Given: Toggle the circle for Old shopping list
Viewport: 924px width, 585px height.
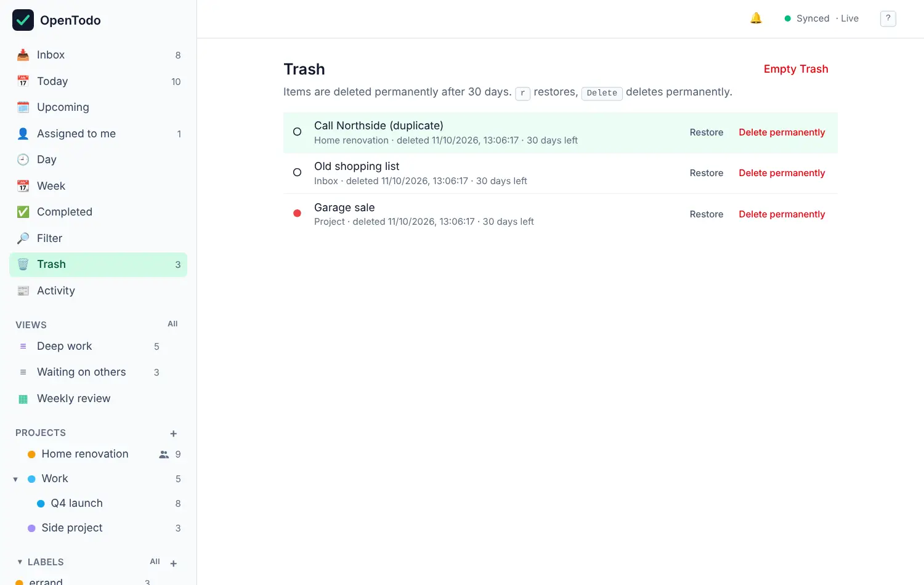Looking at the screenshot, I should pos(297,172).
